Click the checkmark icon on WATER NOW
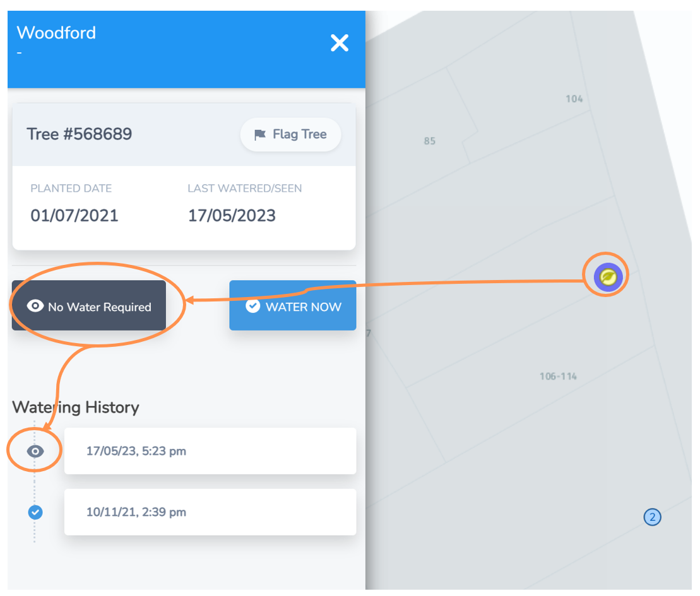Screen dimensions: 700x596 click(252, 306)
